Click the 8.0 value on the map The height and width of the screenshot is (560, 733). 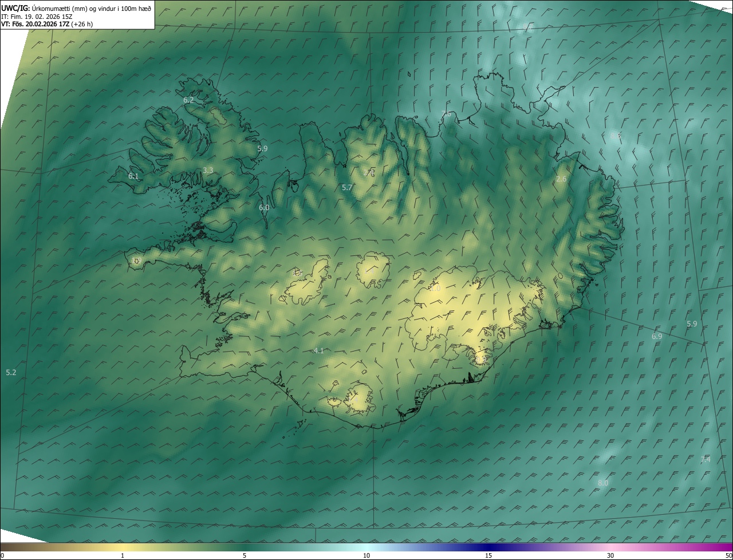pyautogui.click(x=603, y=483)
